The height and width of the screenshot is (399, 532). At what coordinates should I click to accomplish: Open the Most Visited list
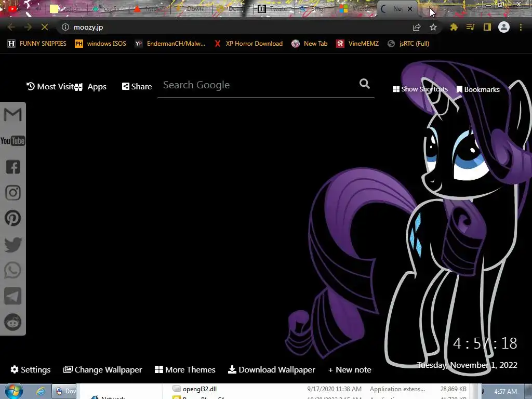50,87
